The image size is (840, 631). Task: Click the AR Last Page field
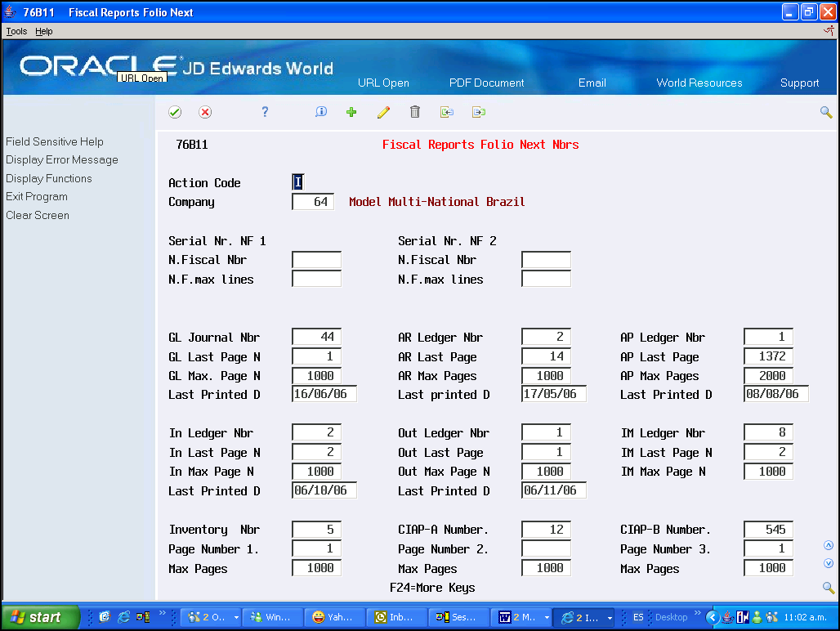pyautogui.click(x=546, y=356)
